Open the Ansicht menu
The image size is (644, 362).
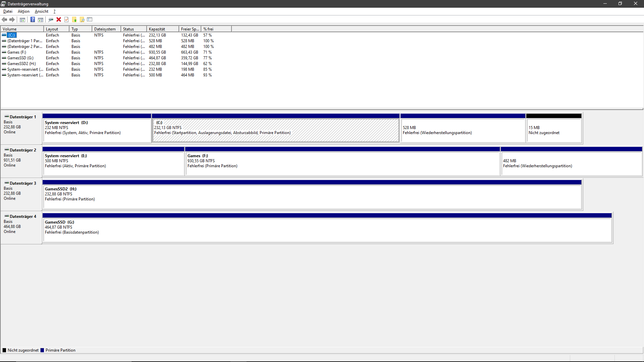[42, 11]
